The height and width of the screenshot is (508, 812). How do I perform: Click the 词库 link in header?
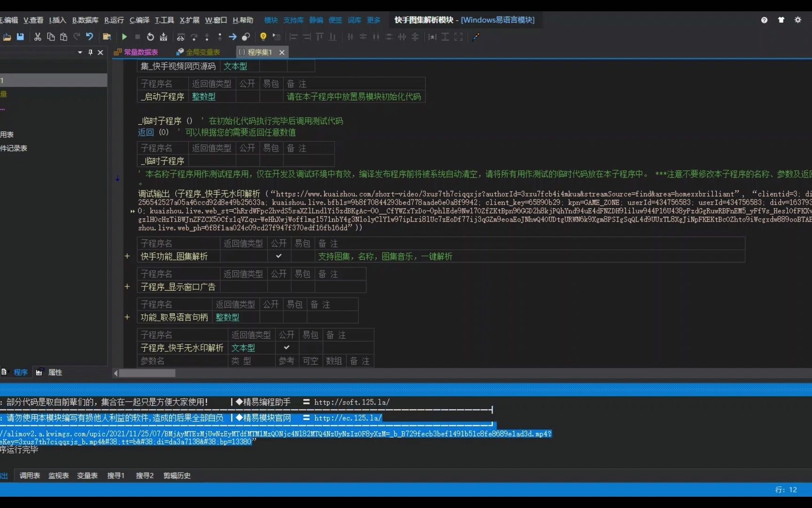click(354, 20)
